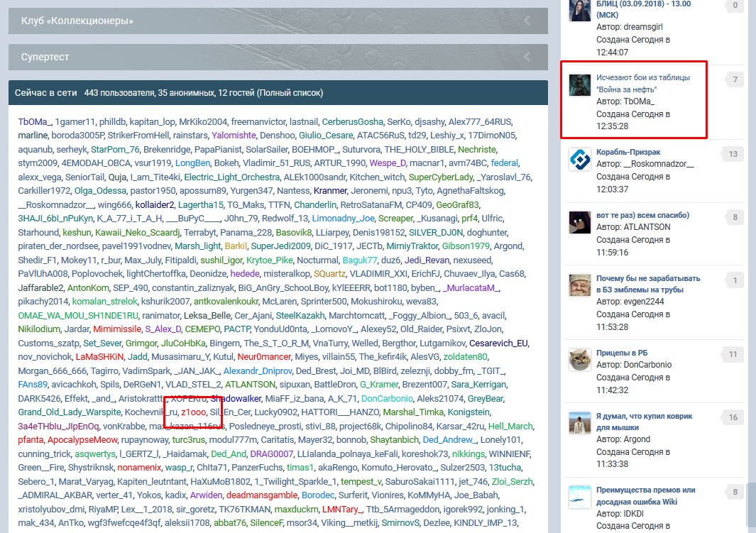
Task: Open user Grand_Old_Lady_Warspite profile
Action: coord(70,412)
